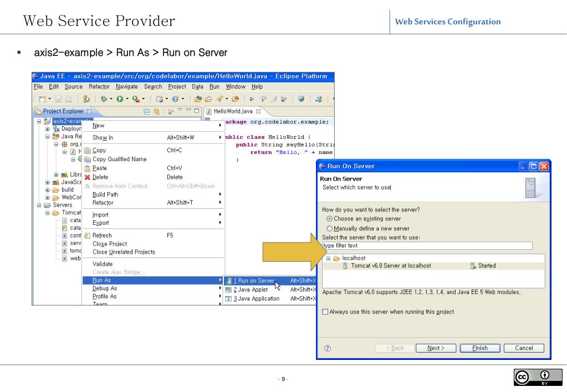
Task: Click the green Run toolbar icon
Action: coord(119,99)
